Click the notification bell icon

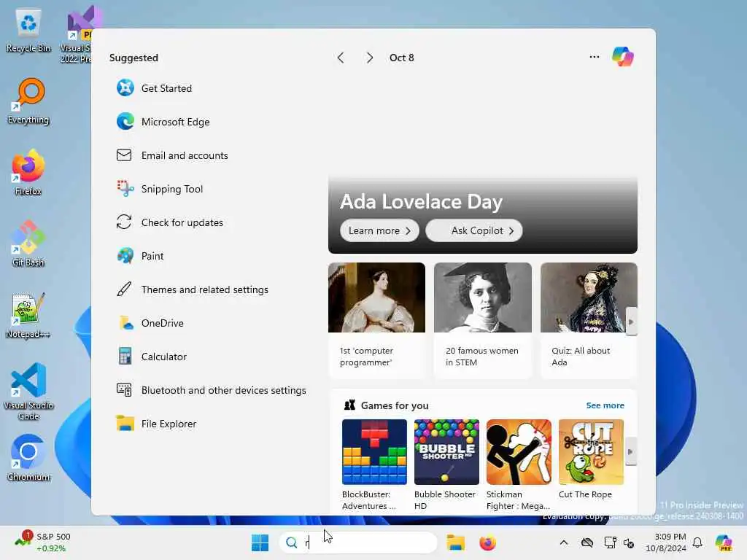click(x=697, y=542)
